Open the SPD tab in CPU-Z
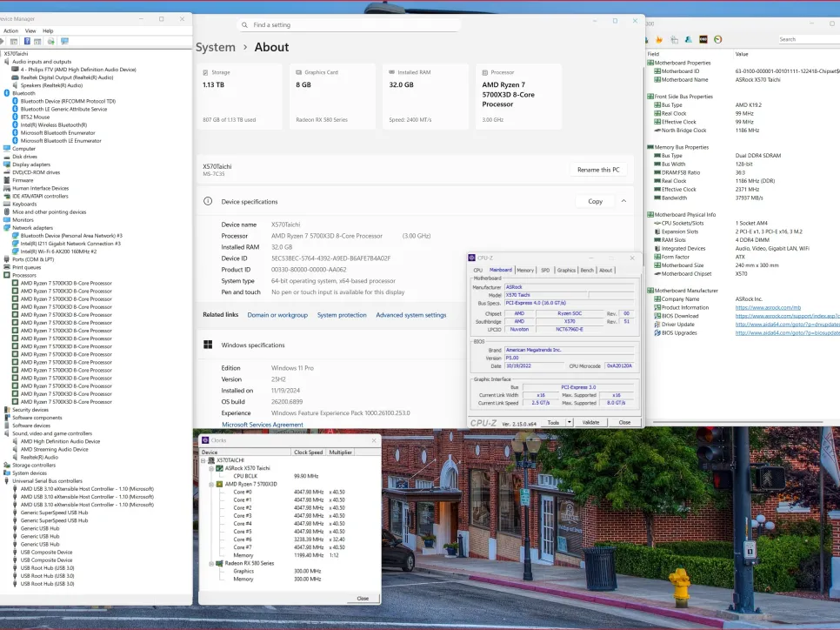 (x=545, y=270)
